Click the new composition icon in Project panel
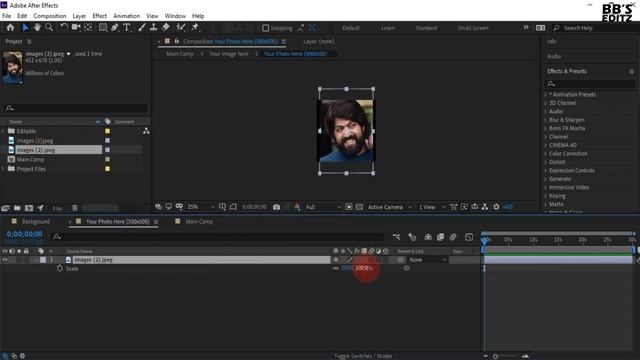 coord(29,208)
